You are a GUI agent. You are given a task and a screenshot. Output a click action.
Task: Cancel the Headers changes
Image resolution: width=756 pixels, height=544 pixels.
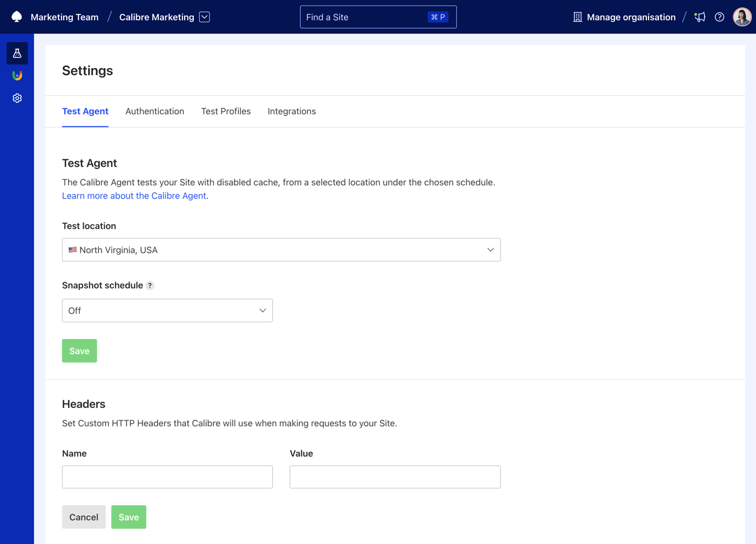84,516
